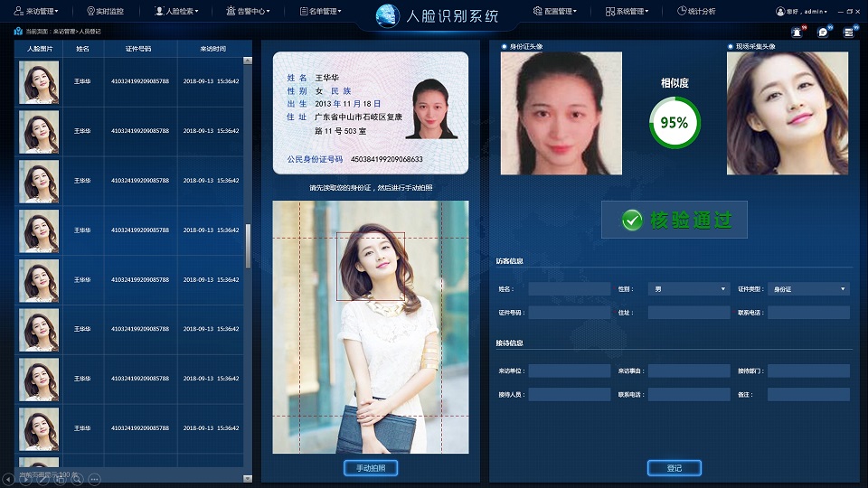
Task: Click the 接待信息 section heading
Action: 509,343
